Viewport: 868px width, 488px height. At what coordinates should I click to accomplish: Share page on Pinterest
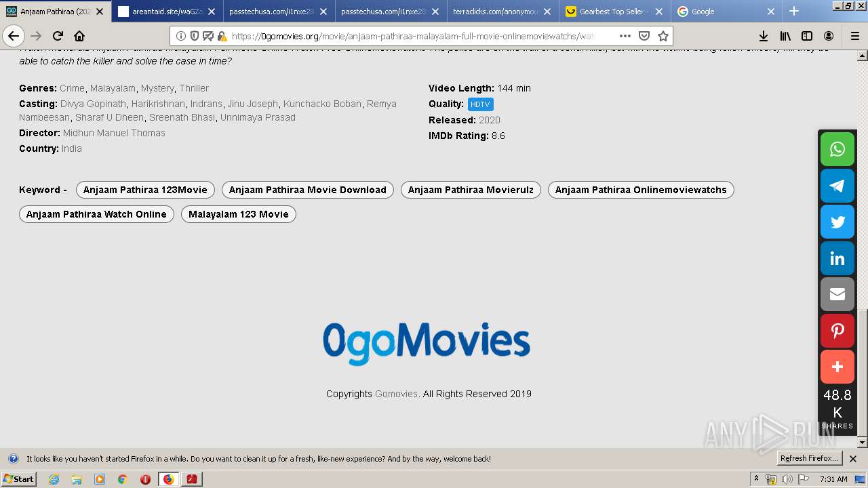tap(837, 331)
